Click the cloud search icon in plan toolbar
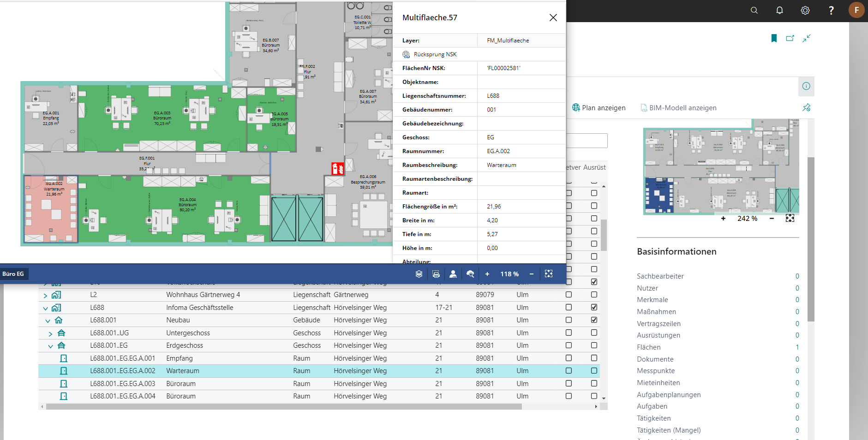868x440 pixels. point(470,274)
